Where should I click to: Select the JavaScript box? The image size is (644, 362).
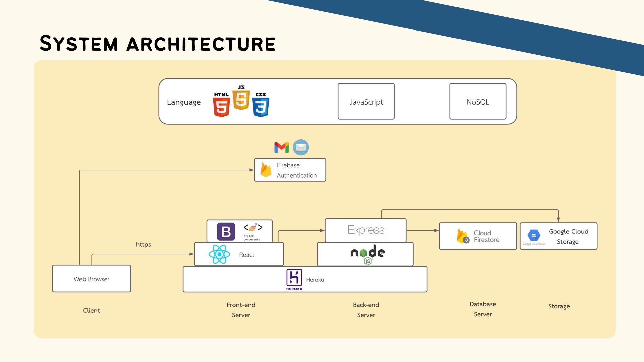(366, 102)
